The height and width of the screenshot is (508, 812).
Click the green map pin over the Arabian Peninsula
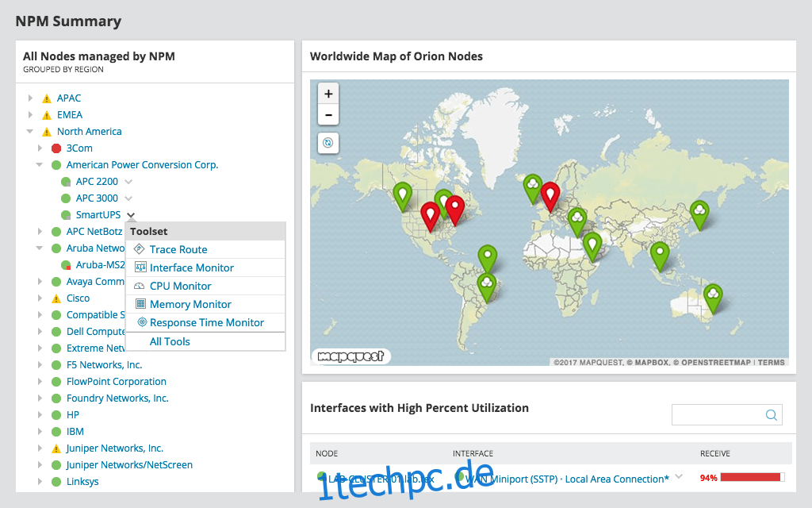[x=592, y=247]
